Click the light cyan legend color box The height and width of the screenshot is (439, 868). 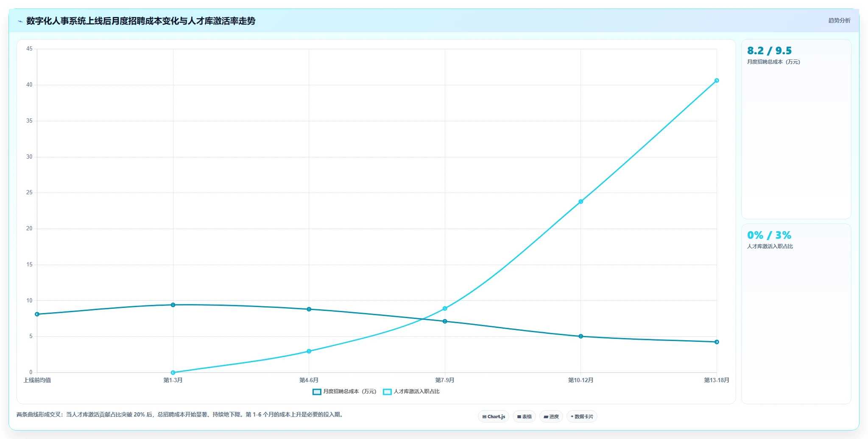pyautogui.click(x=387, y=391)
